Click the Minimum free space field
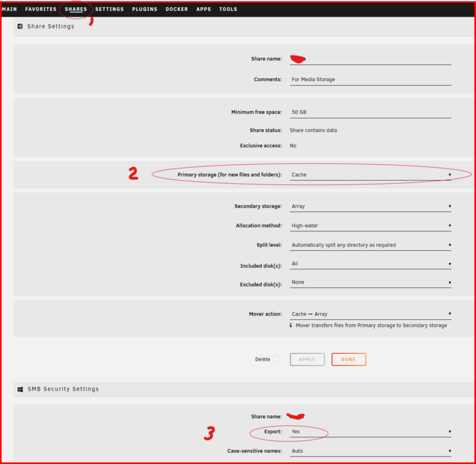Image resolution: width=476 pixels, height=464 pixels. 370,113
